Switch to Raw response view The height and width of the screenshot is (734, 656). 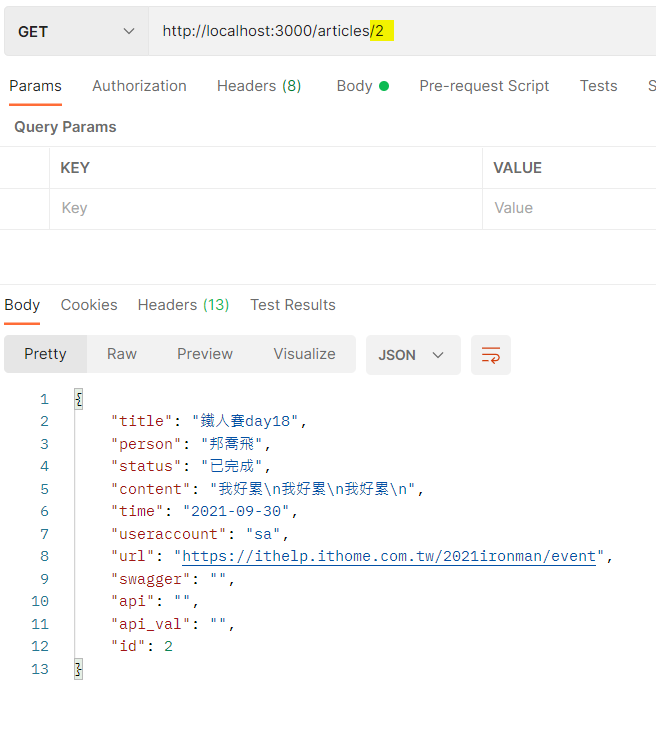[122, 354]
